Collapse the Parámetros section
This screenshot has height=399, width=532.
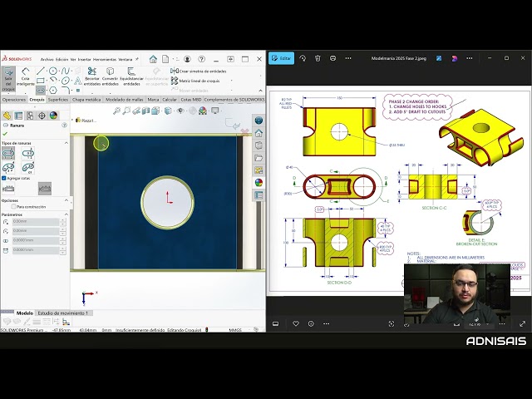pos(66,214)
